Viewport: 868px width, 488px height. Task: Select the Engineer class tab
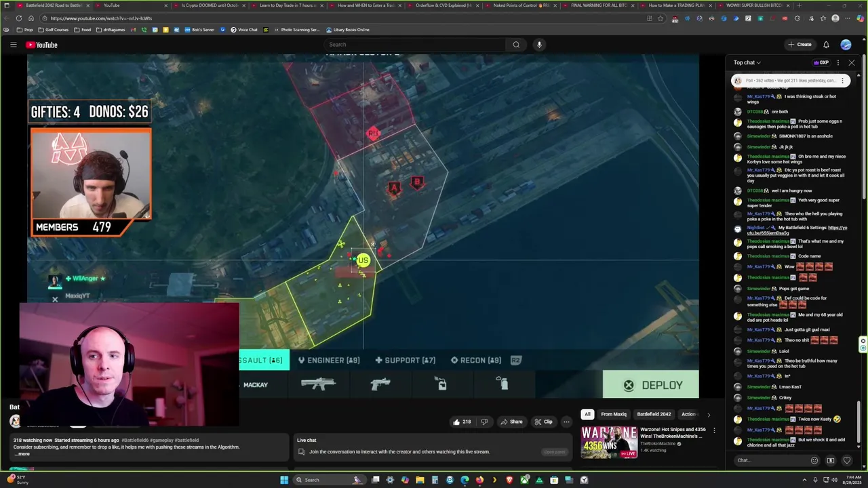329,360
